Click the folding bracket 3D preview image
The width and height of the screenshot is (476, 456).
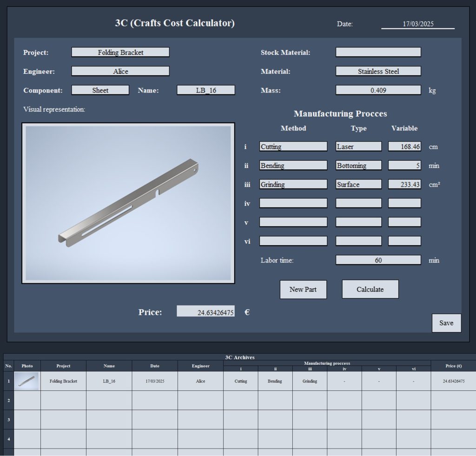tap(128, 203)
